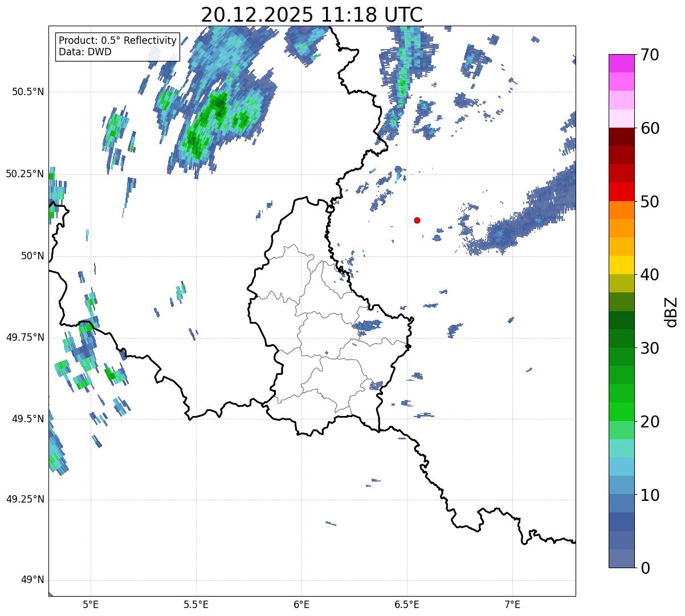Image resolution: width=685 pixels, height=616 pixels.
Task: Click the 50°N latitude label
Action: click(32, 256)
